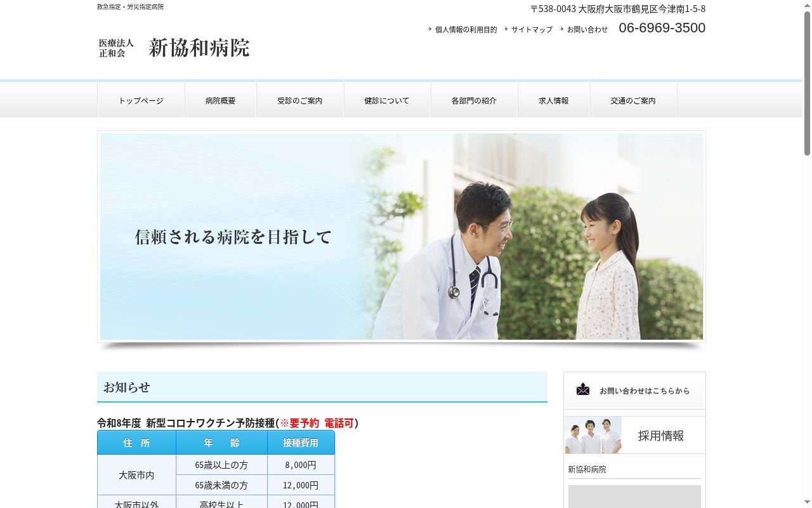Click the page vertical scrollbar thumb
Image resolution: width=812 pixels, height=508 pixels.
(807, 83)
